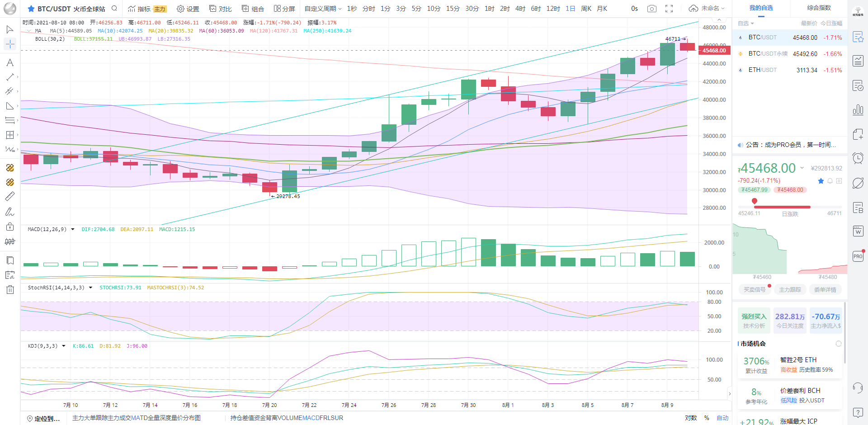Open the 强烈买入 technical analysis card
Viewport: 868px width, 425px height.
[x=754, y=321]
